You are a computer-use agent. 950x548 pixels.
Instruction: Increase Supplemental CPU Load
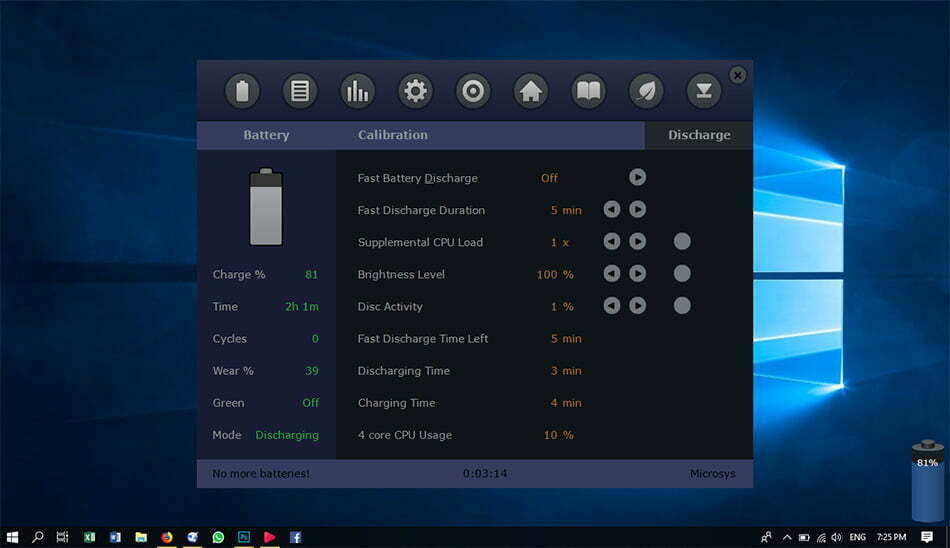tap(637, 241)
